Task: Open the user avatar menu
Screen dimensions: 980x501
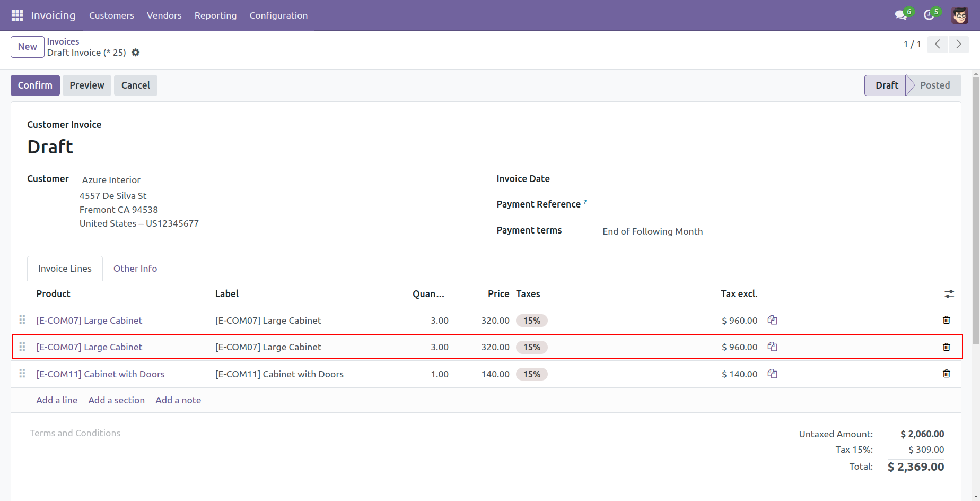Action: pyautogui.click(x=960, y=15)
